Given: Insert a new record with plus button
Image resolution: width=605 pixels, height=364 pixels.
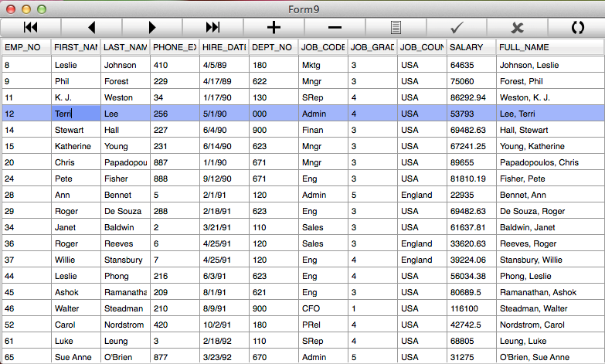Looking at the screenshot, I should click(x=274, y=27).
